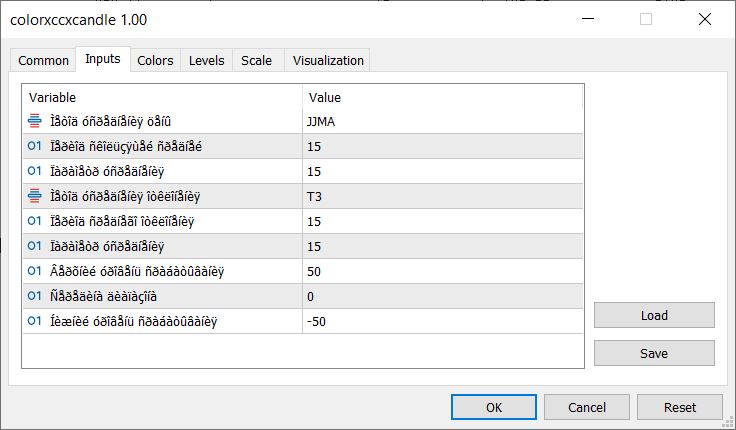
Task: Edit the value field showing -50
Action: pyautogui.click(x=442, y=321)
